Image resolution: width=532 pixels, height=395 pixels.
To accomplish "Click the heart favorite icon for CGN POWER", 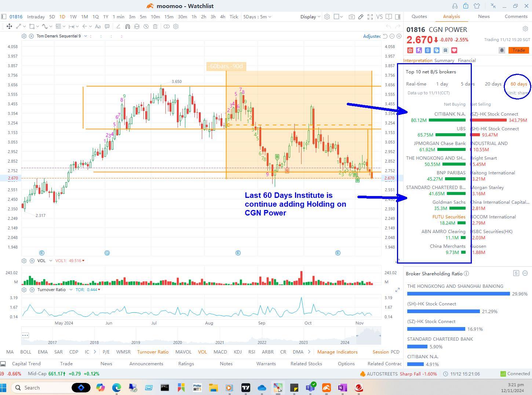I will (454, 50).
